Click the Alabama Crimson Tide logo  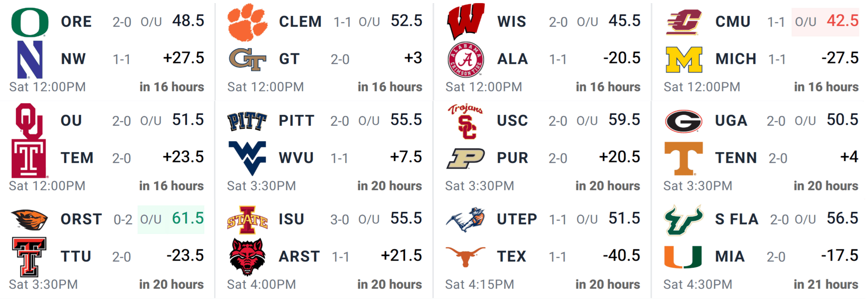pyautogui.click(x=466, y=59)
